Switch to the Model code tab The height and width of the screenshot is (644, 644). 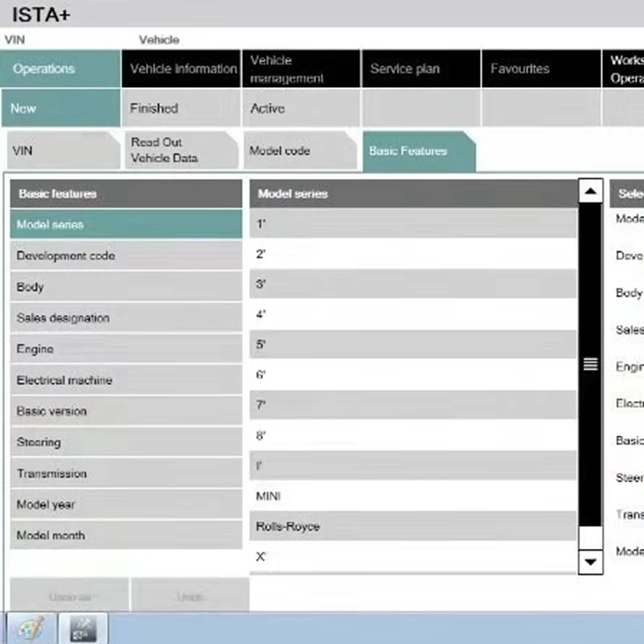pyautogui.click(x=300, y=151)
